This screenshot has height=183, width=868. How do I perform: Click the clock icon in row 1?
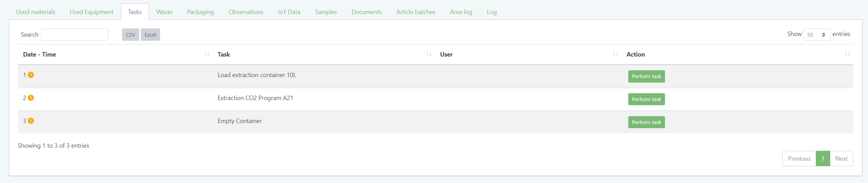31,75
